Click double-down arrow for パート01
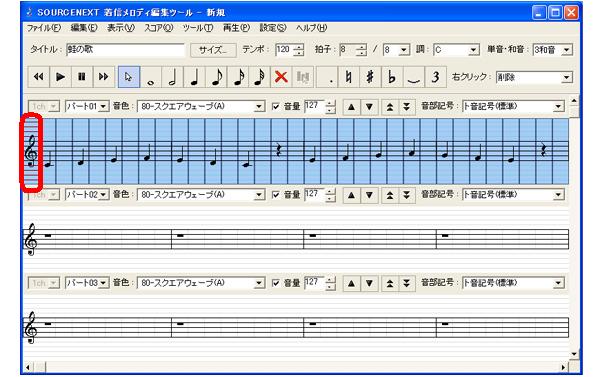 point(407,107)
